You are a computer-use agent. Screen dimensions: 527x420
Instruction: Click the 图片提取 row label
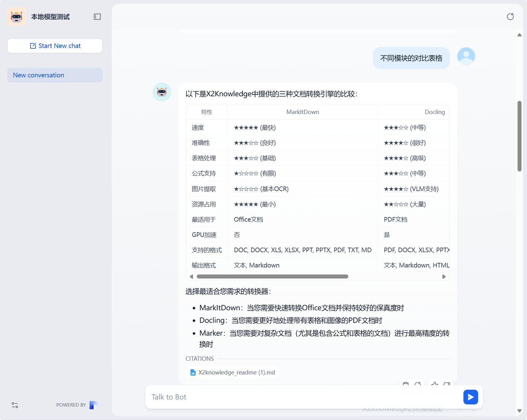tap(204, 189)
